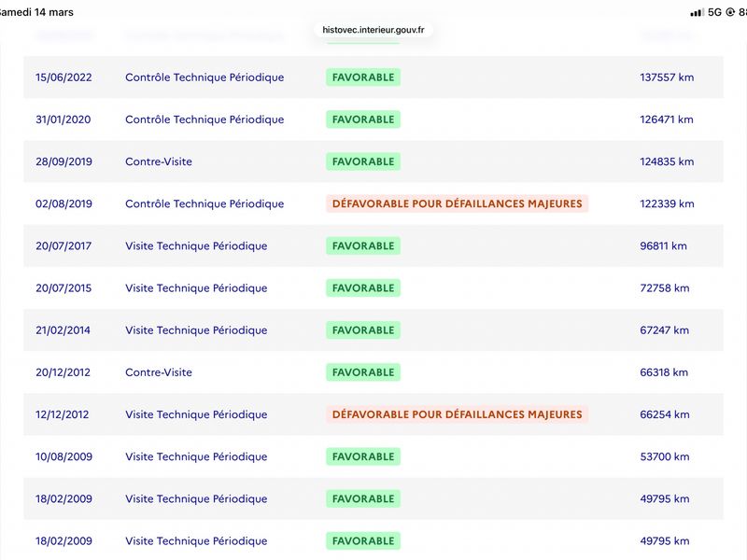Click 'Visite Technique Périodique' in the 12/12/2012 row
This screenshot has height=560, width=747.
pos(196,414)
